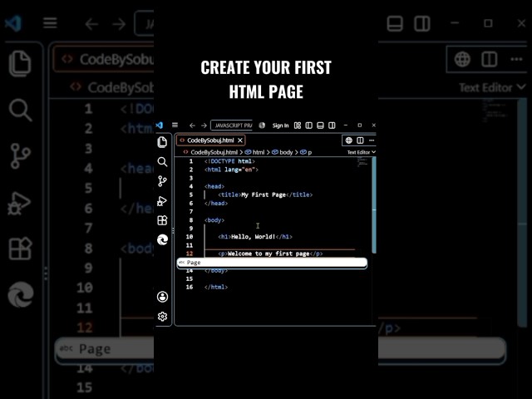Open the Explorer view in the center window
Viewport: 532px width, 399px height.
coord(162,142)
